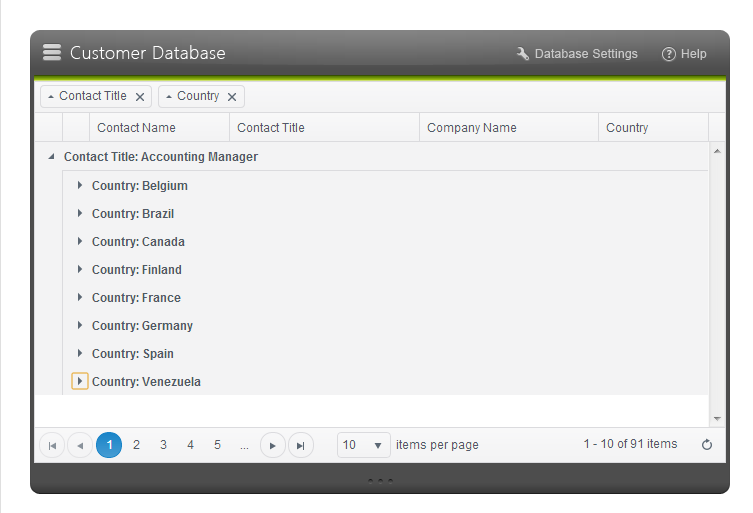Image resolution: width=753 pixels, height=513 pixels.
Task: Go to the previous page
Action: point(80,445)
